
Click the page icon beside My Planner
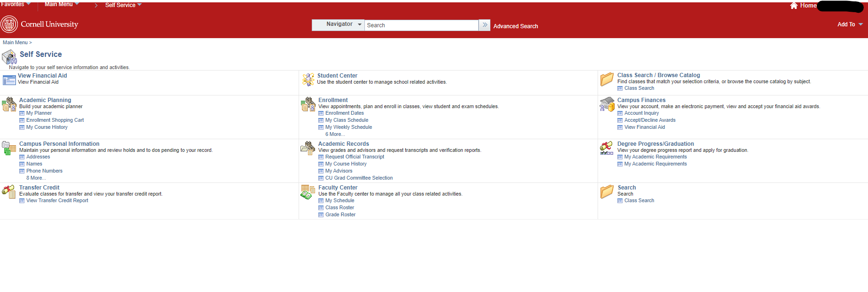point(22,113)
